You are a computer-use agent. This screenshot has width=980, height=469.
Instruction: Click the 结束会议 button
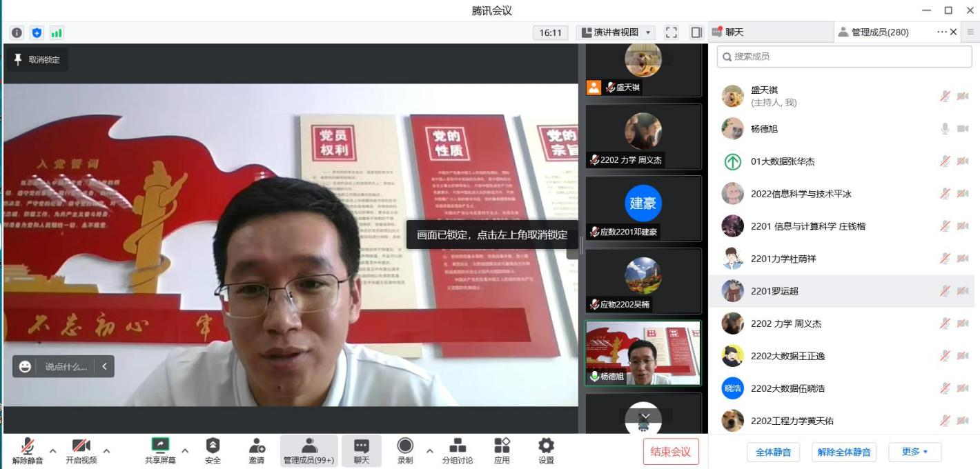tap(670, 452)
